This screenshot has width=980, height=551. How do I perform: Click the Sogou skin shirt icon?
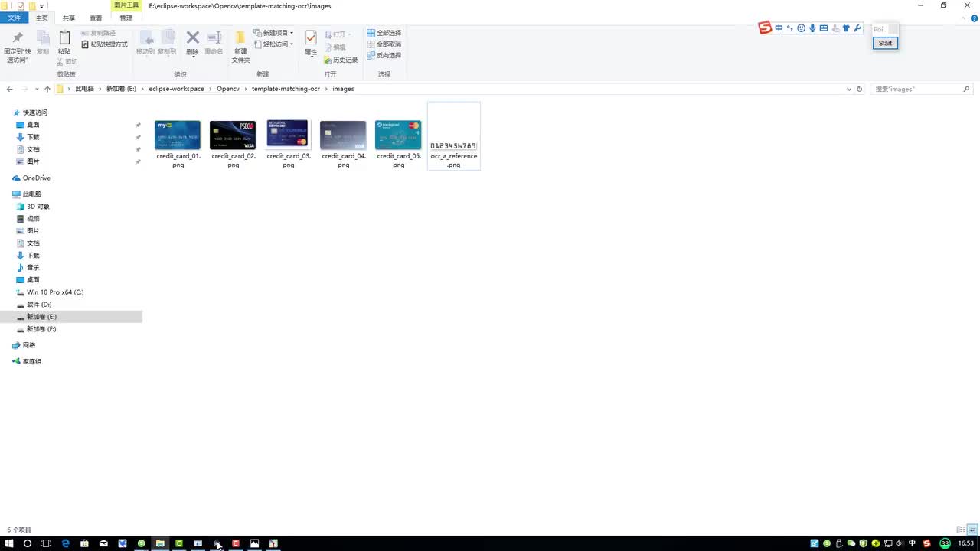(846, 28)
